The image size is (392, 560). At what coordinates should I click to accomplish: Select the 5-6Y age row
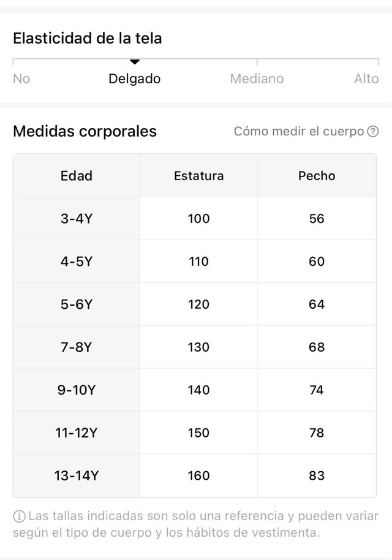tap(77, 305)
